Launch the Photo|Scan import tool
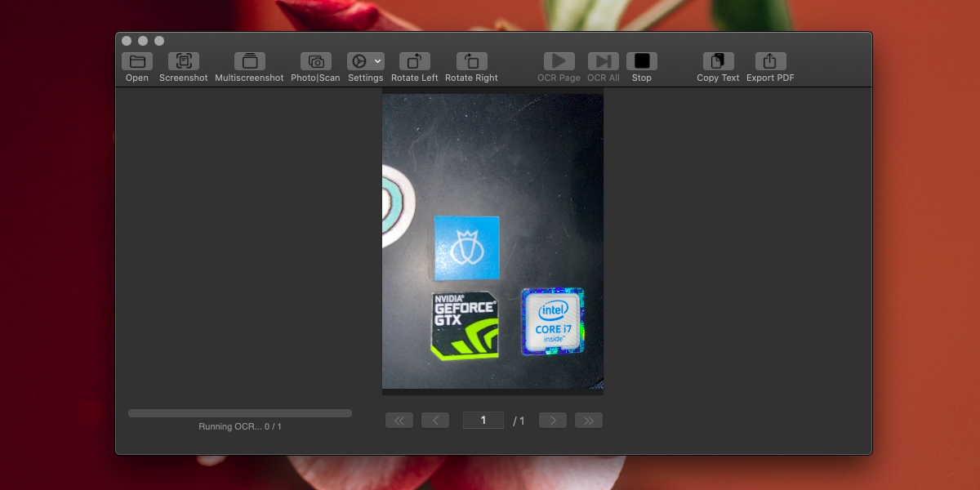 (x=315, y=61)
